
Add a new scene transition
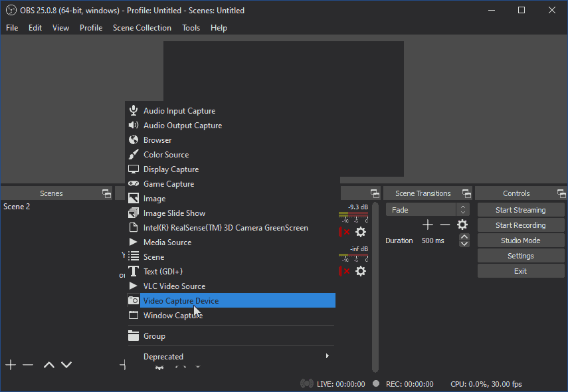point(428,225)
